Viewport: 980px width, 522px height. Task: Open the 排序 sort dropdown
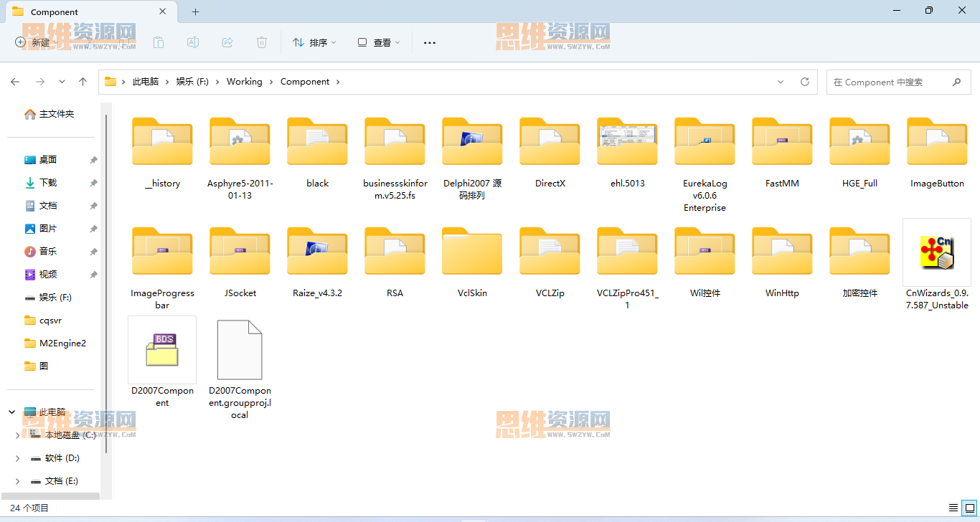[x=314, y=42]
